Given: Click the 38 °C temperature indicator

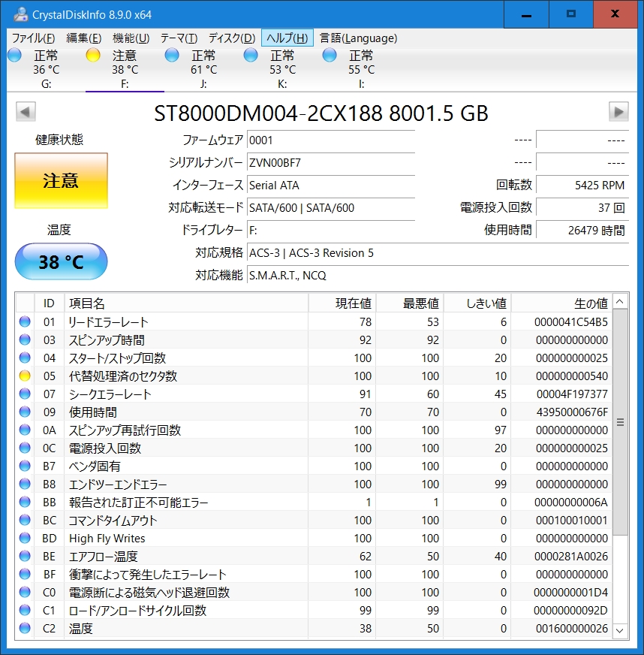Looking at the screenshot, I should (x=61, y=261).
